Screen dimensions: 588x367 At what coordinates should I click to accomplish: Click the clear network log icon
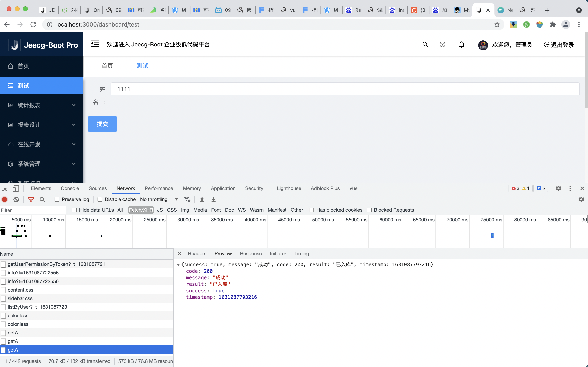click(16, 199)
